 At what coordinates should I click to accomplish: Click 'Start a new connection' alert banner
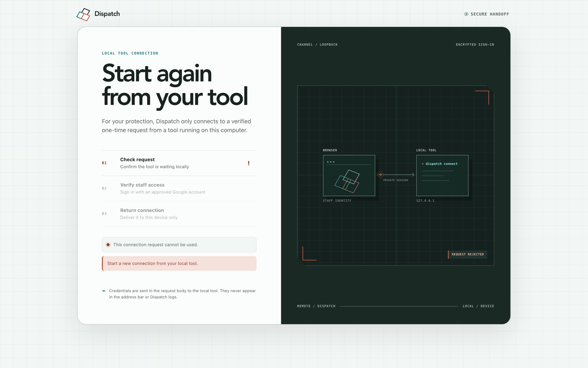(179, 263)
